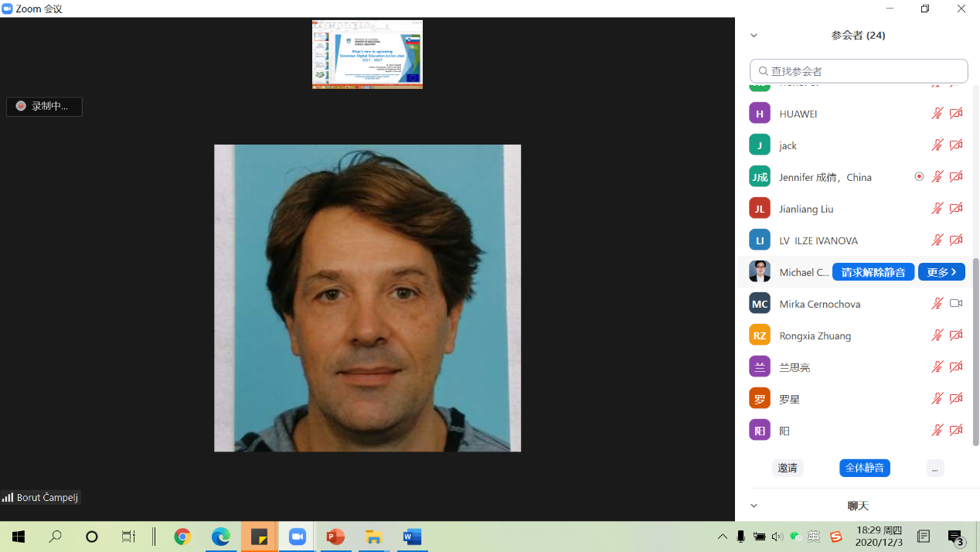Click the avatar of participant Jianliang Liu

(x=760, y=209)
